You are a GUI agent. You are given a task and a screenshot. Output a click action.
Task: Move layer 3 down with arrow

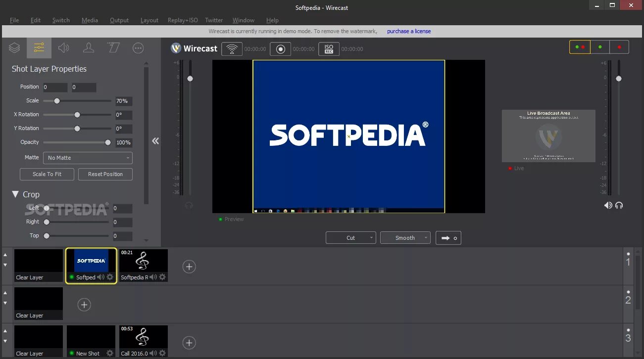(5, 341)
